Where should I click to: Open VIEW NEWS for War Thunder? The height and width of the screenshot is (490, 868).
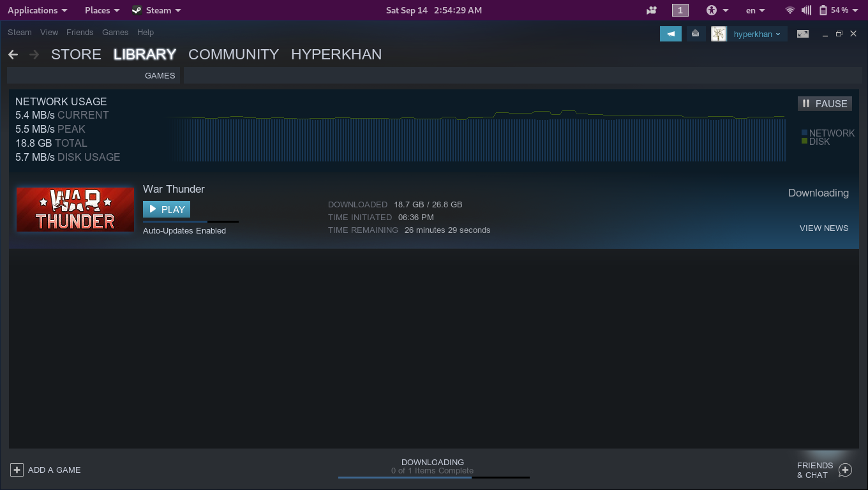824,228
